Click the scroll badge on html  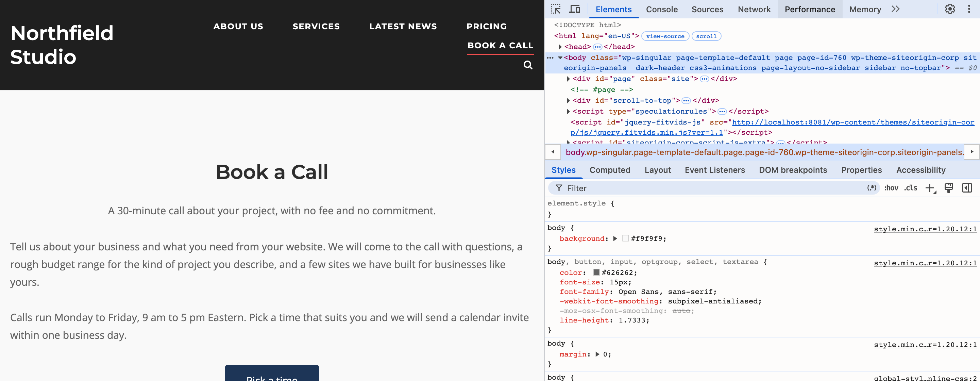tap(706, 36)
